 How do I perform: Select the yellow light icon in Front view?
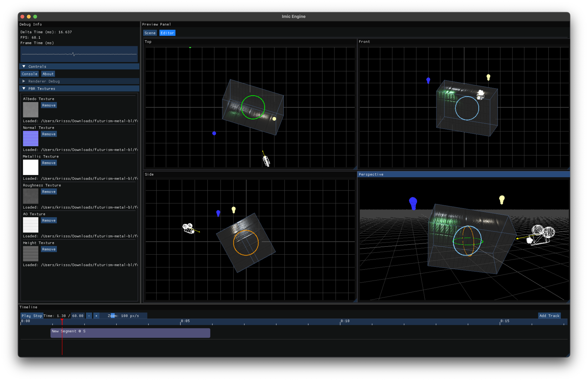[488, 77]
